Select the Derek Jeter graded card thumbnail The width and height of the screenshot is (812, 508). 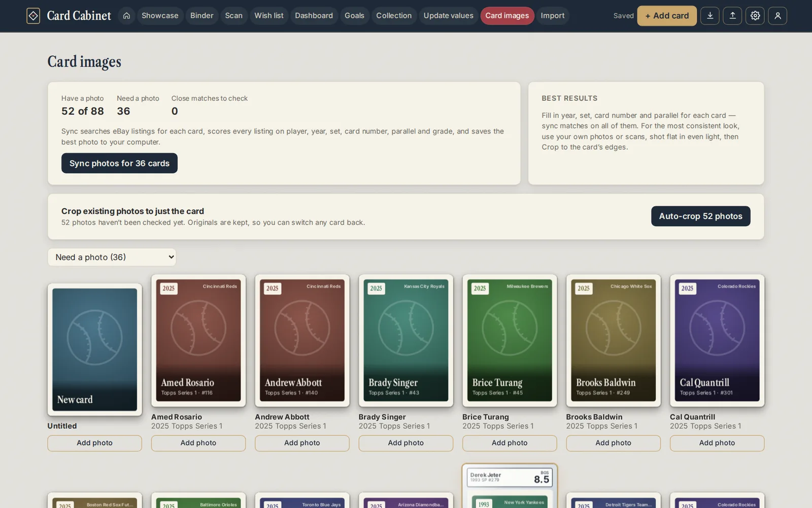coord(510,486)
